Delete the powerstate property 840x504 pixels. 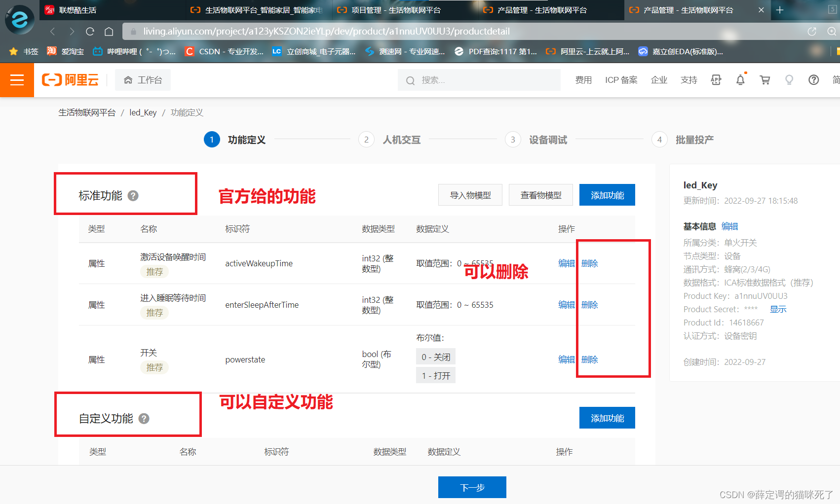tap(590, 360)
